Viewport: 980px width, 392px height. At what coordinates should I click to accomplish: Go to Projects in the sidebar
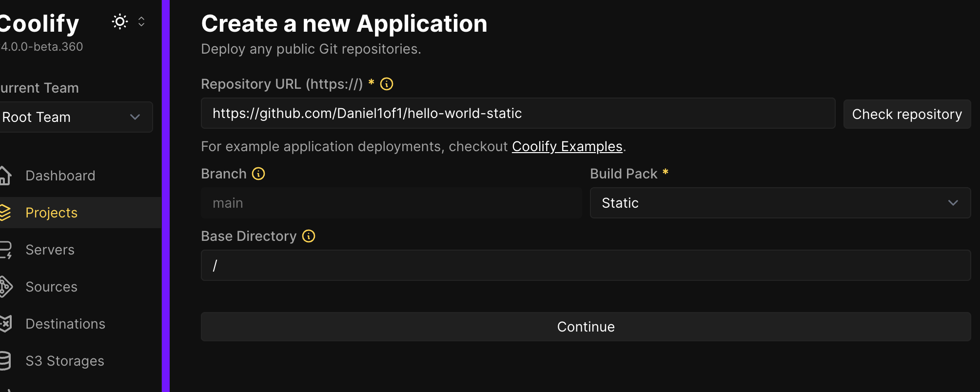[x=51, y=213]
